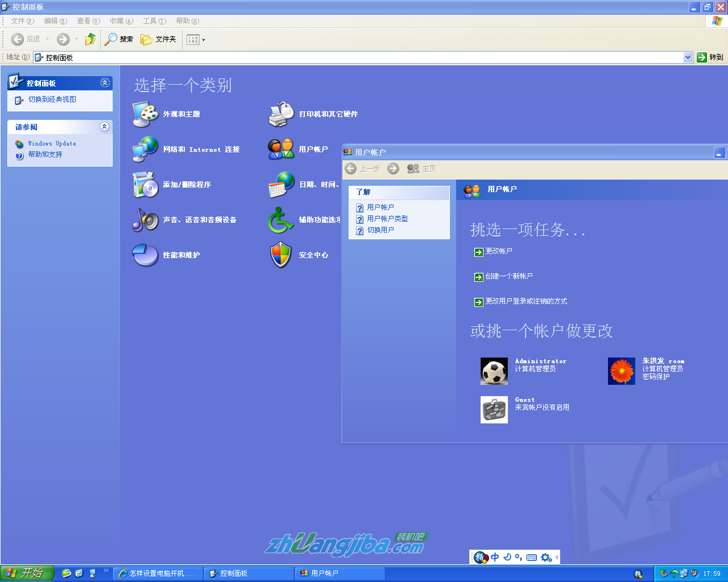The height and width of the screenshot is (582, 728).
Task: Click the 添加/删除程序 icon
Action: [146, 185]
